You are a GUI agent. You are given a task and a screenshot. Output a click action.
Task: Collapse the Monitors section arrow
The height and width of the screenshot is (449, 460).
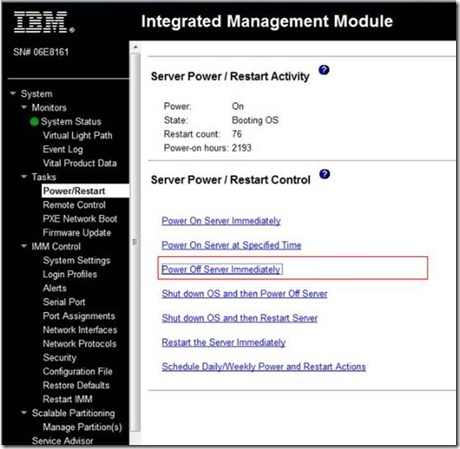(x=24, y=107)
